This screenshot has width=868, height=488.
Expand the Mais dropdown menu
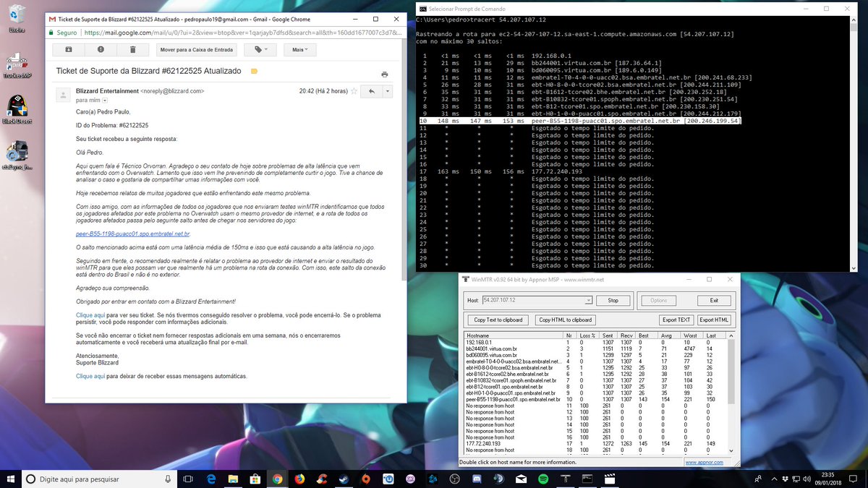(299, 49)
